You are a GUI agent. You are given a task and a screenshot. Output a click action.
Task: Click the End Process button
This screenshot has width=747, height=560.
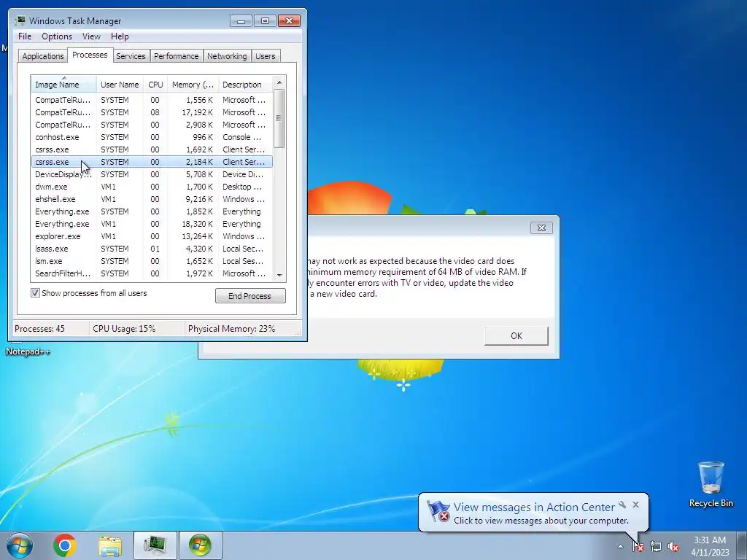[250, 296]
